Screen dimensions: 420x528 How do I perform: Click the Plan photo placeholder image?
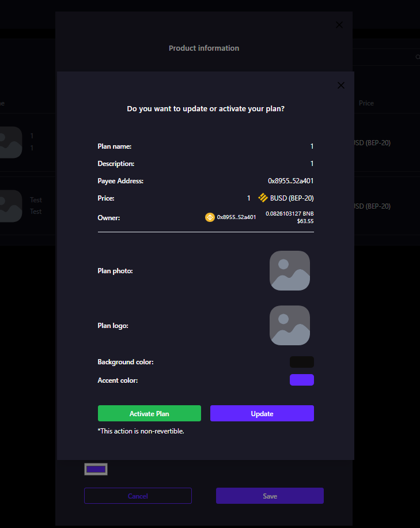click(289, 270)
